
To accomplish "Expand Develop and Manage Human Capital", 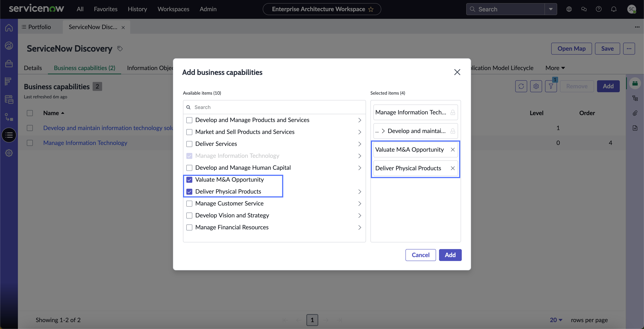I will coord(359,168).
